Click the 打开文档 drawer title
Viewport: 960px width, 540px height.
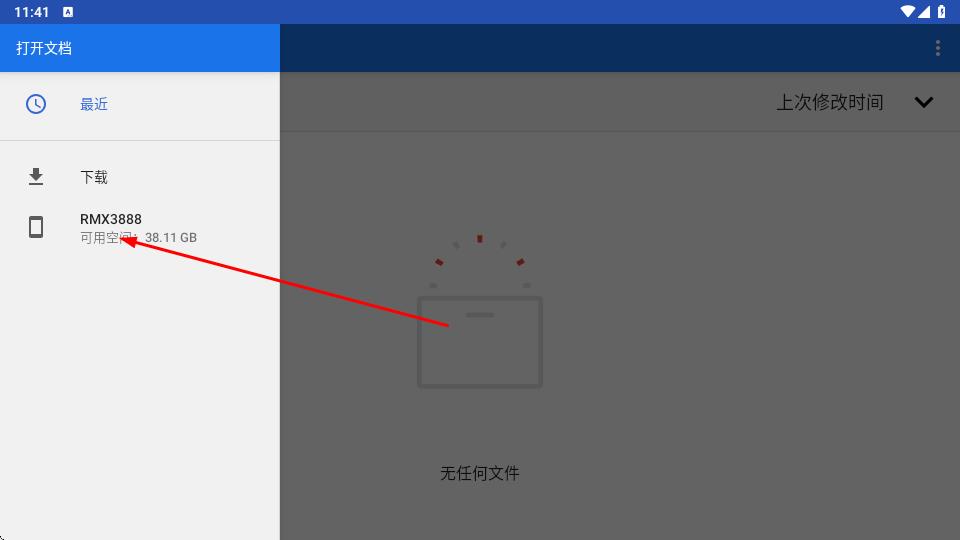[x=44, y=48]
